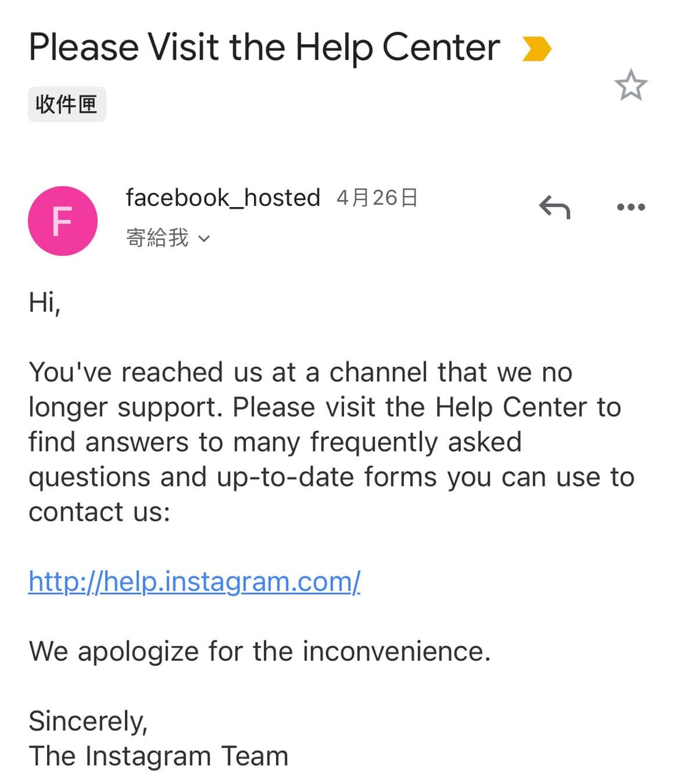Click the 'contact us:' text line

coord(99,512)
